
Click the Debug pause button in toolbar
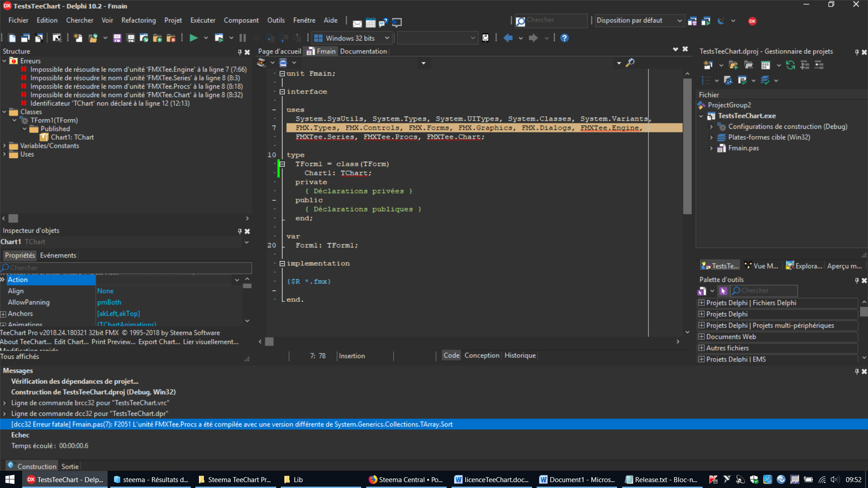coord(243,38)
